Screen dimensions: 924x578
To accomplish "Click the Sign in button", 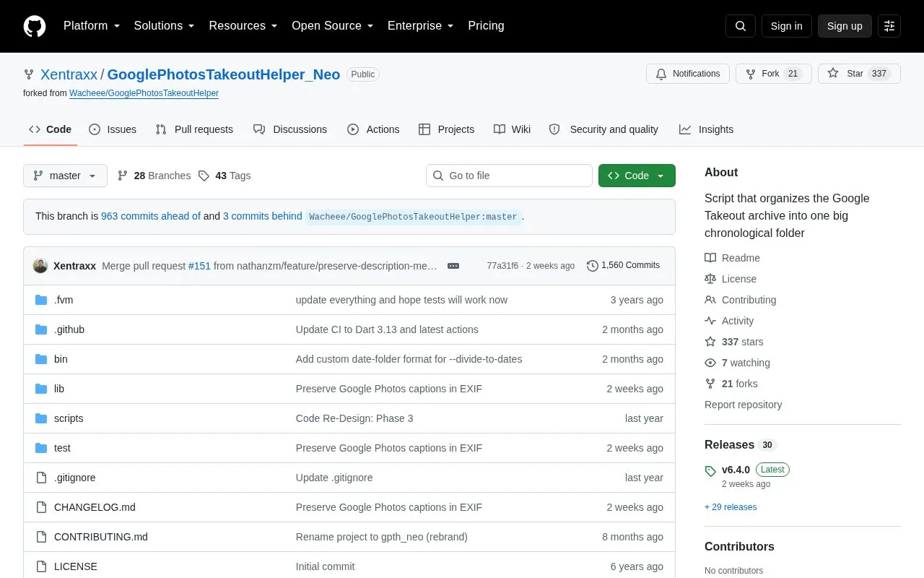I will click(x=786, y=26).
